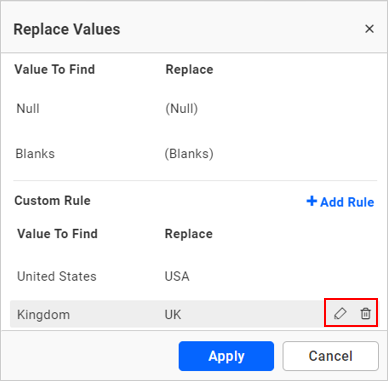
Task: Click the Blanks value row label
Action: [x=35, y=154]
